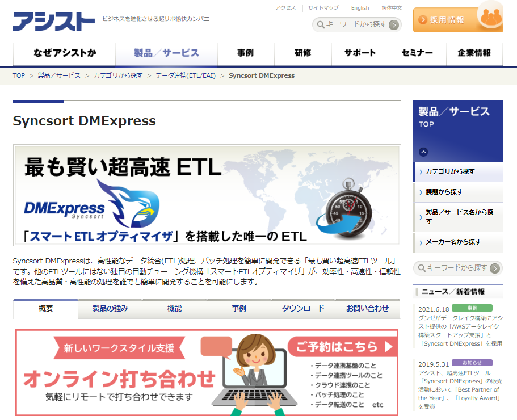Switch to お問い合わせ tab
Screen dimensions: 517x420
(367, 309)
